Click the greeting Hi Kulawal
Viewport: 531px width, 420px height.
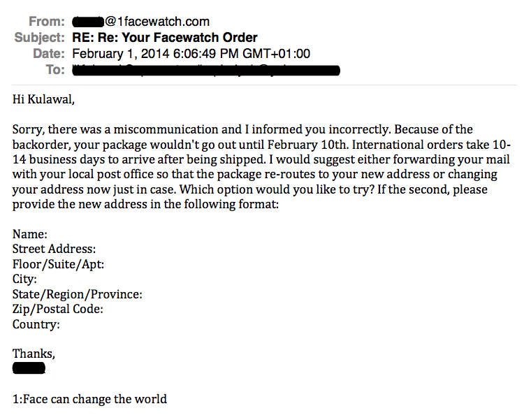point(43,99)
